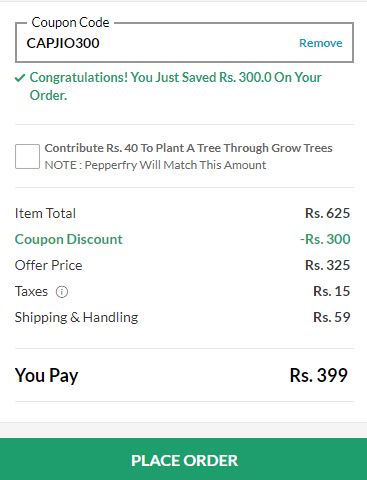
Task: Click the Shipping & Handling label
Action: (x=76, y=317)
